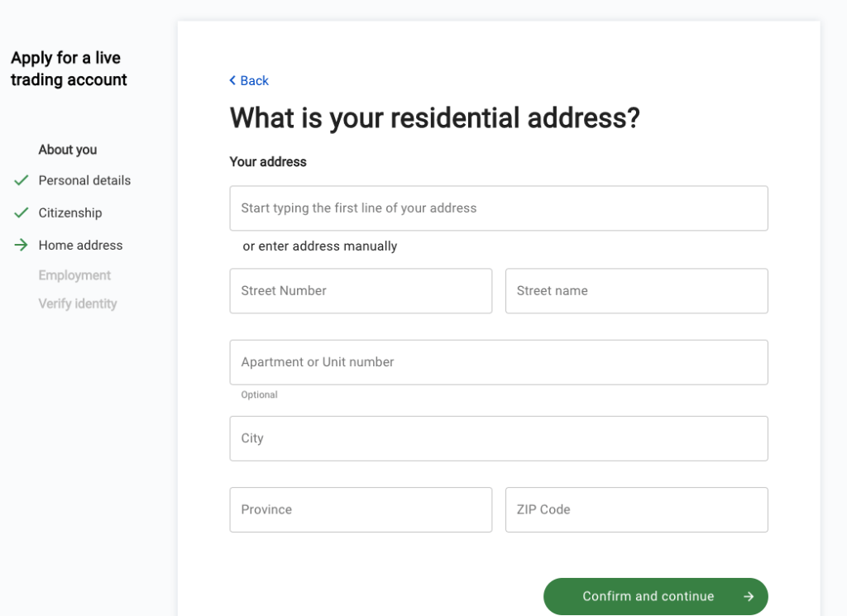Screen dimensions: 847x616
Task: Click the left chevron of the Back link
Action: click(232, 80)
